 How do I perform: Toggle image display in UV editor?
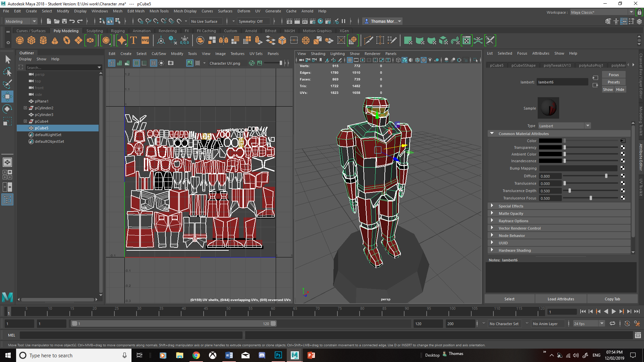(x=190, y=63)
